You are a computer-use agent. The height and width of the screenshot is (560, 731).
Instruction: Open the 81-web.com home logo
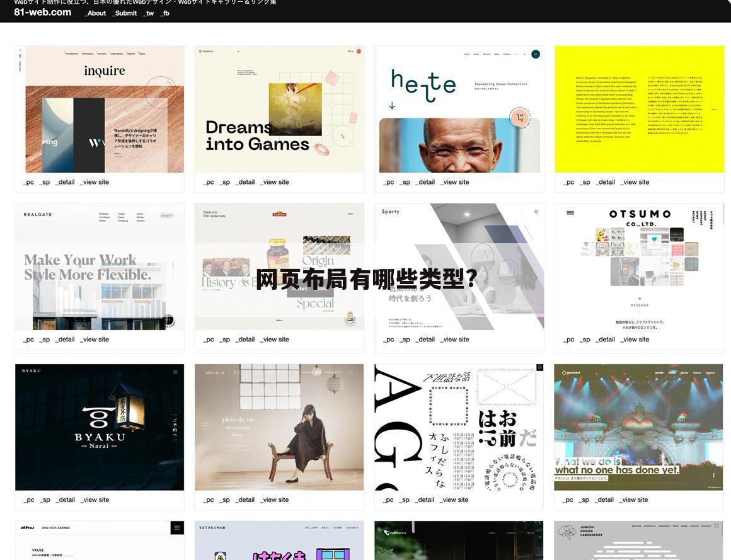point(42,12)
